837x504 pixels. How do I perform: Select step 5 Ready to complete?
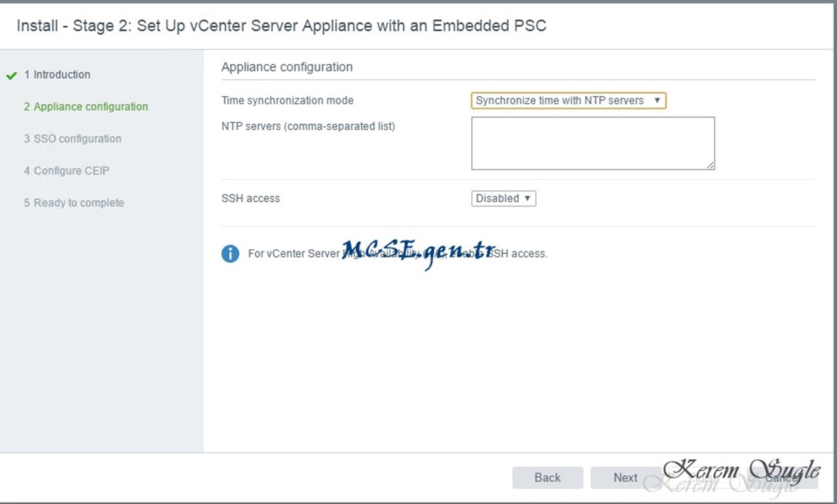click(74, 203)
